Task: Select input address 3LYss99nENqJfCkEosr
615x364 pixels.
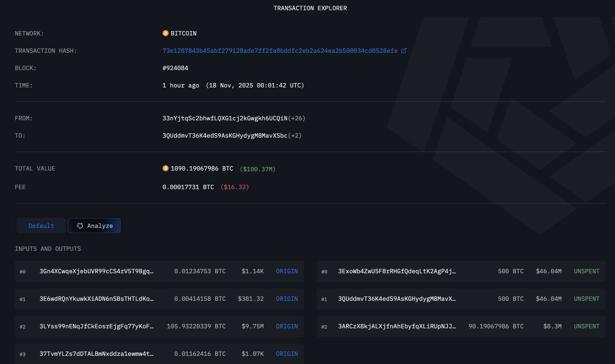Action: click(96, 326)
